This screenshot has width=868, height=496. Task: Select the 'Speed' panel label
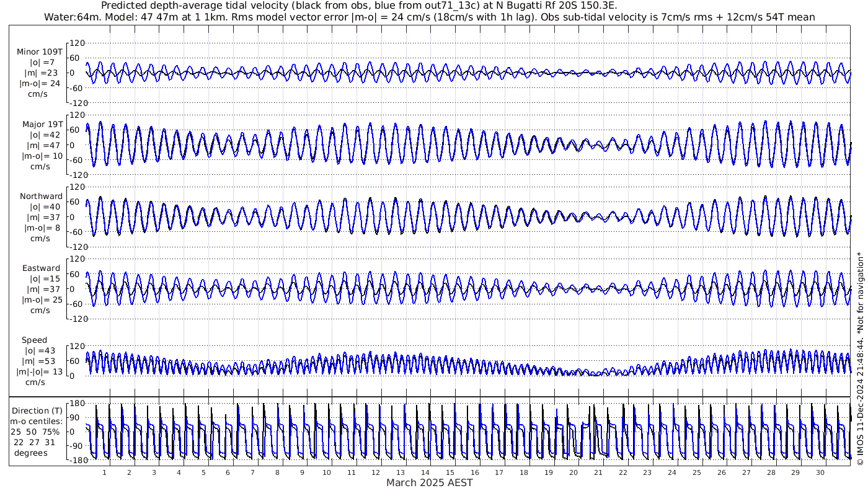click(34, 340)
